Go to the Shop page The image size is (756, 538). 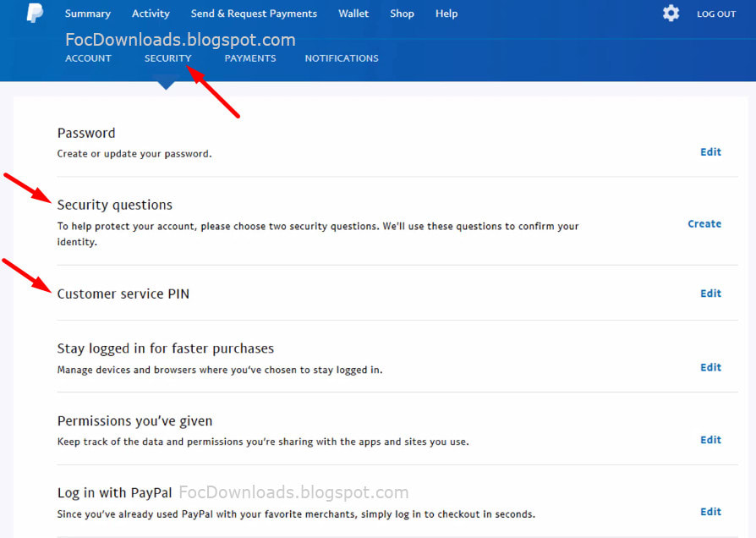pos(403,14)
